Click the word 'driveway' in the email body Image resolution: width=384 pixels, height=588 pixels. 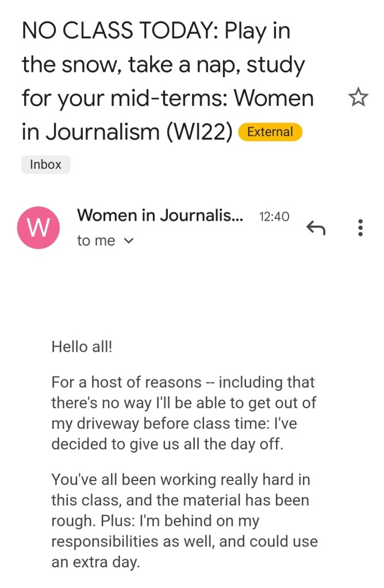(102, 424)
